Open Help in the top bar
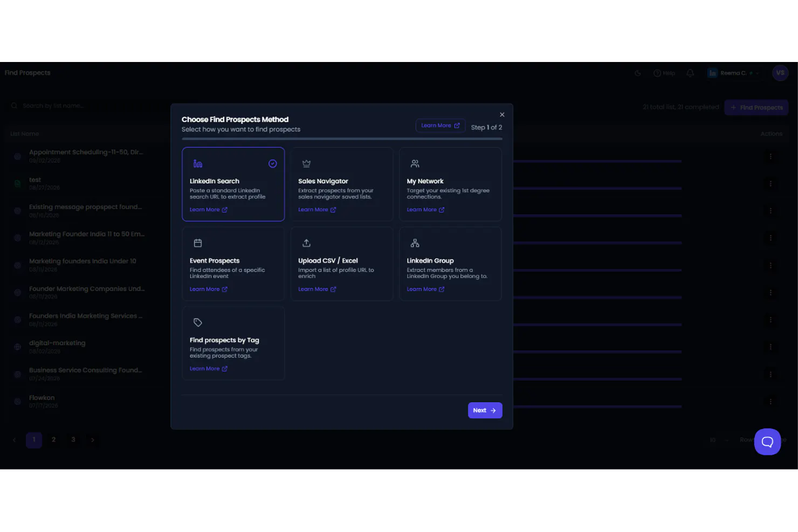 click(x=664, y=73)
